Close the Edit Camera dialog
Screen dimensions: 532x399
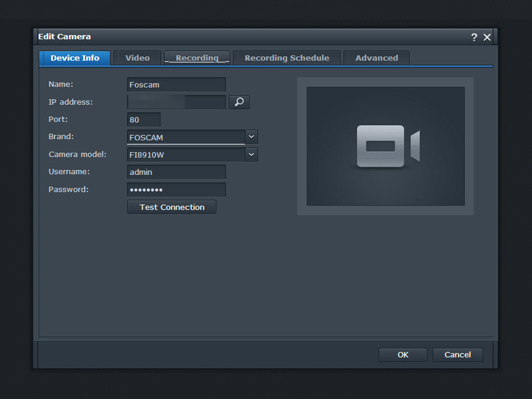click(x=487, y=37)
